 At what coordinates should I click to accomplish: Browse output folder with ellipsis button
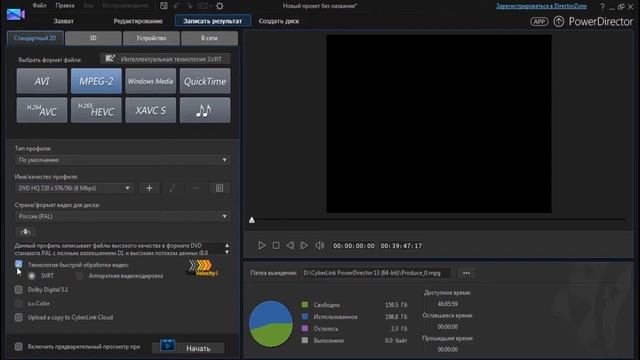467,273
